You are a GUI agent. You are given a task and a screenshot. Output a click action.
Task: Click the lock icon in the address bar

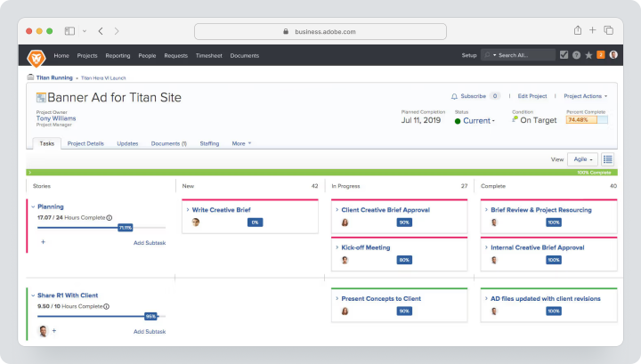286,31
